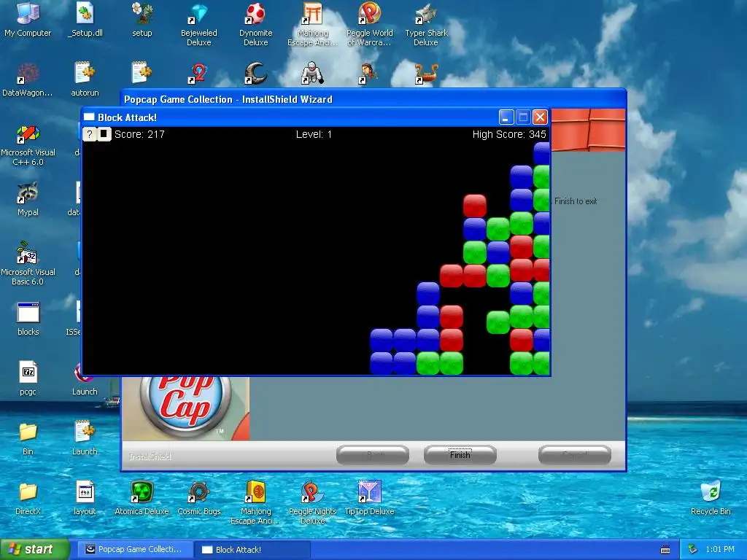Select the gorilla game shortcut icon
The image size is (747, 560).
(312, 74)
